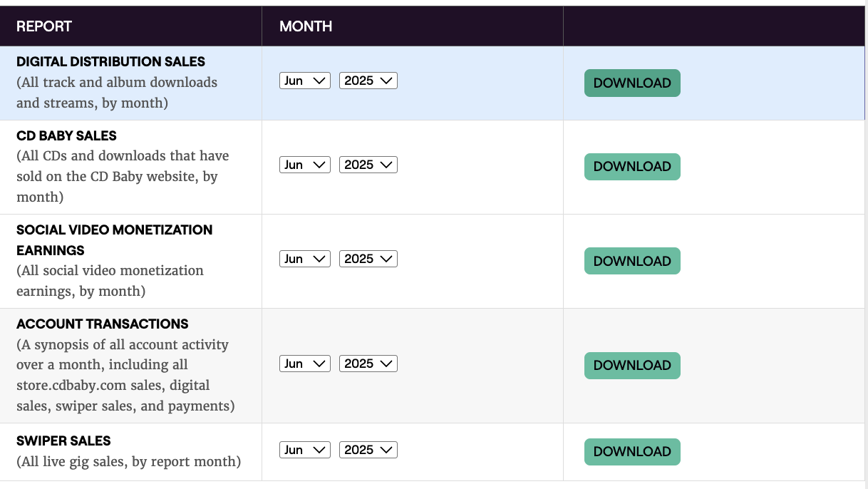Click the 'All live gig sales' description
This screenshot has height=489, width=868.
128,461
